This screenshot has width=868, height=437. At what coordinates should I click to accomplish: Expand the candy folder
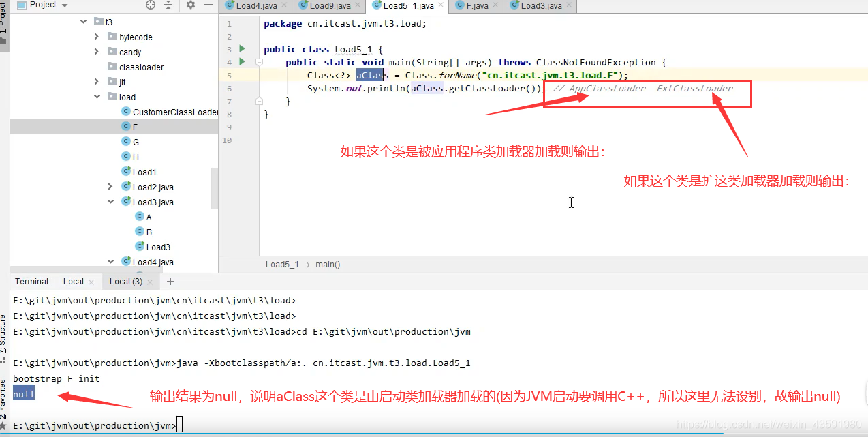[97, 52]
